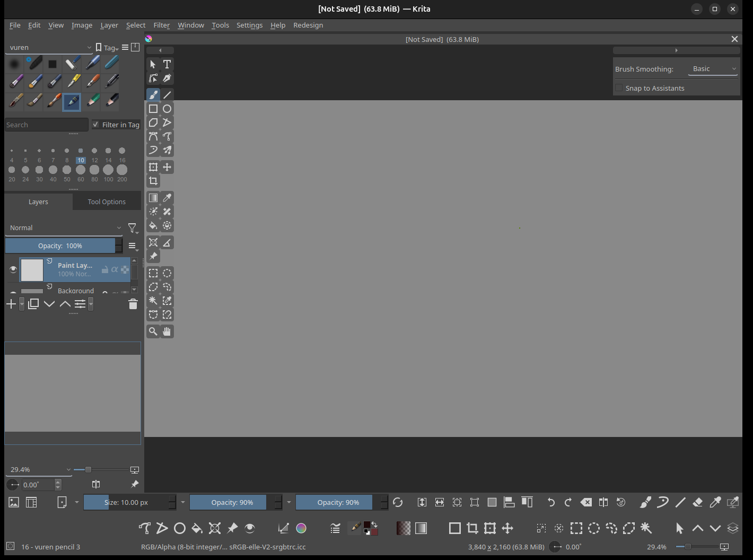Select the Move tool in toolbox
This screenshot has width=753, height=560.
pos(167,167)
